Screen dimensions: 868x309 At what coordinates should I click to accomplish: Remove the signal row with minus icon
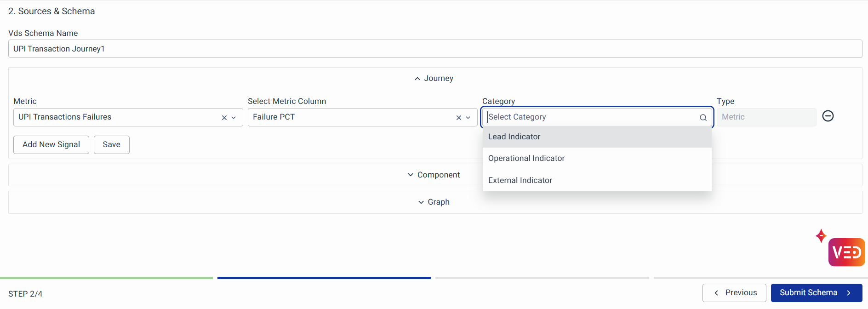pyautogui.click(x=828, y=116)
